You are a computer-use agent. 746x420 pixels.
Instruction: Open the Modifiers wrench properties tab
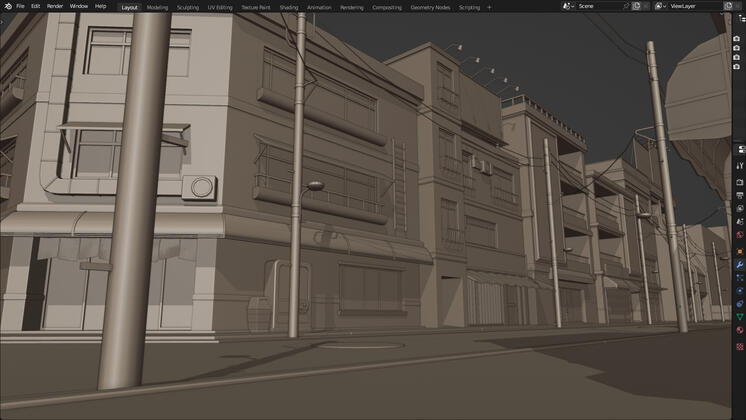pos(740,265)
